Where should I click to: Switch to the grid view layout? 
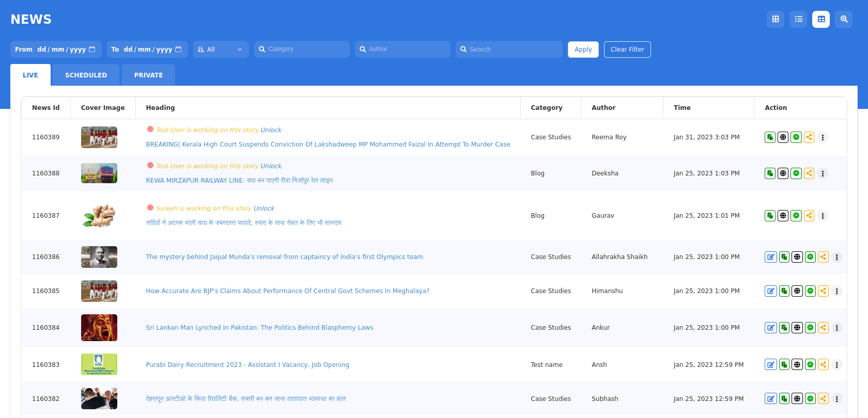(x=775, y=19)
